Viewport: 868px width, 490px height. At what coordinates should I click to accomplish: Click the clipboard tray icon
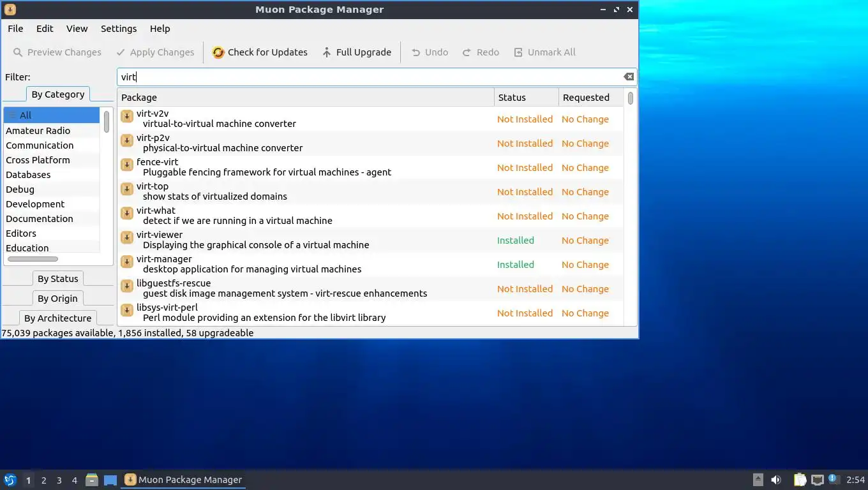[800, 480]
